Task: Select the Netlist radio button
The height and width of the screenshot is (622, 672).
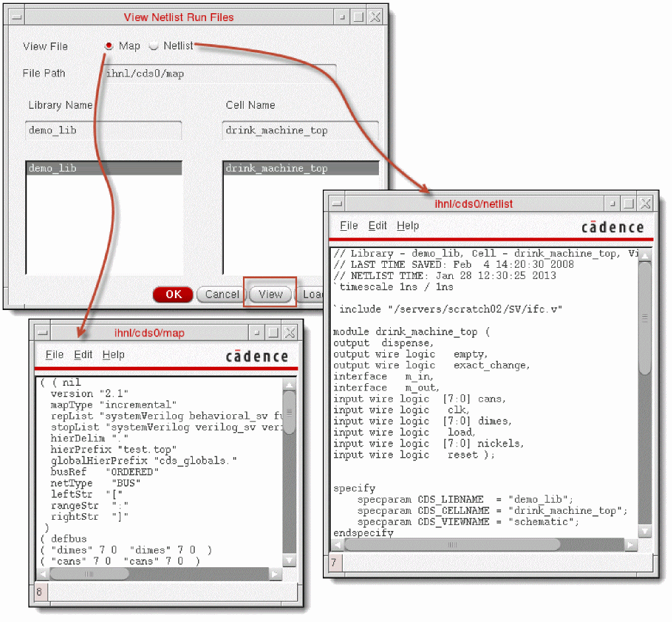Action: [154, 46]
